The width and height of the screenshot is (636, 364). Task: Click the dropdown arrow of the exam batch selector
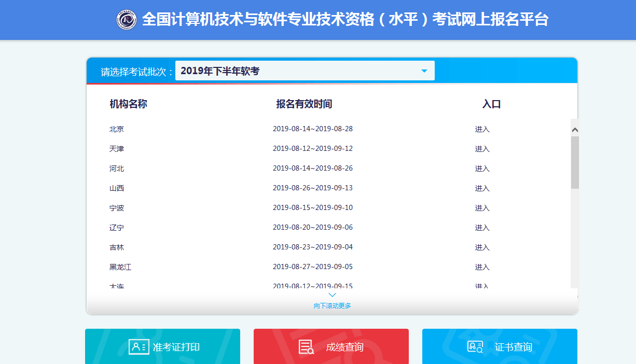click(424, 71)
